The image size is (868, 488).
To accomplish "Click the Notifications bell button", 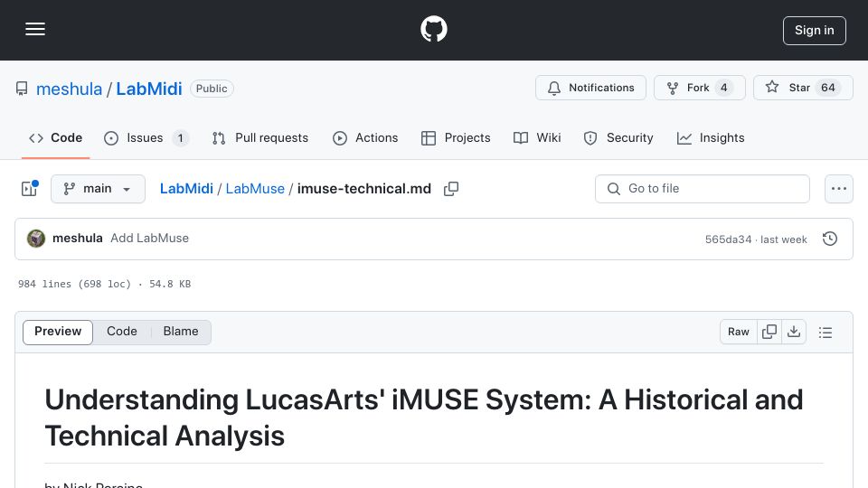I will click(590, 88).
